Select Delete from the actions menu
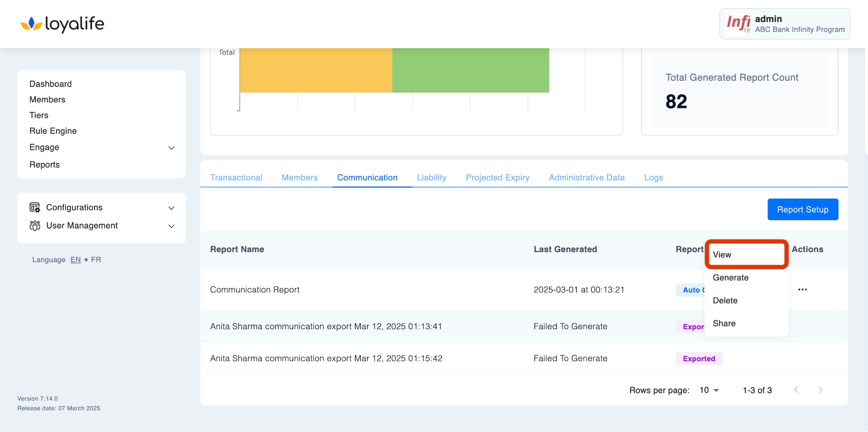This screenshot has width=868, height=432. tap(725, 301)
